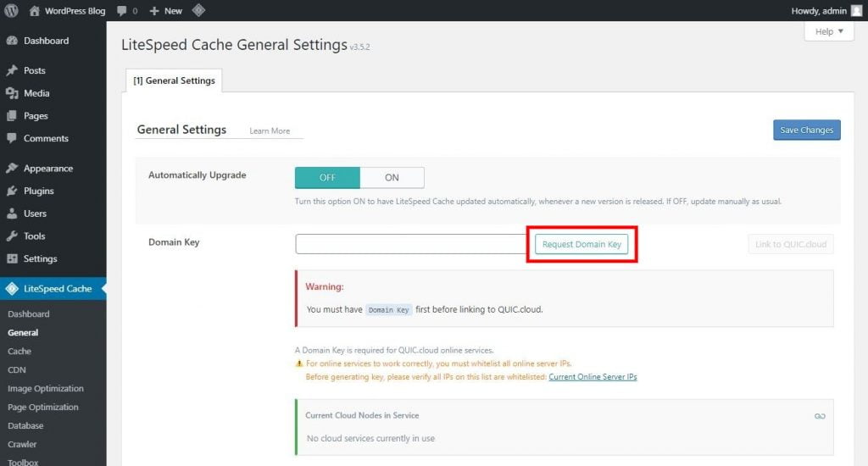The width and height of the screenshot is (868, 466).
Task: Open Tools via the wrench icon
Action: pos(12,236)
